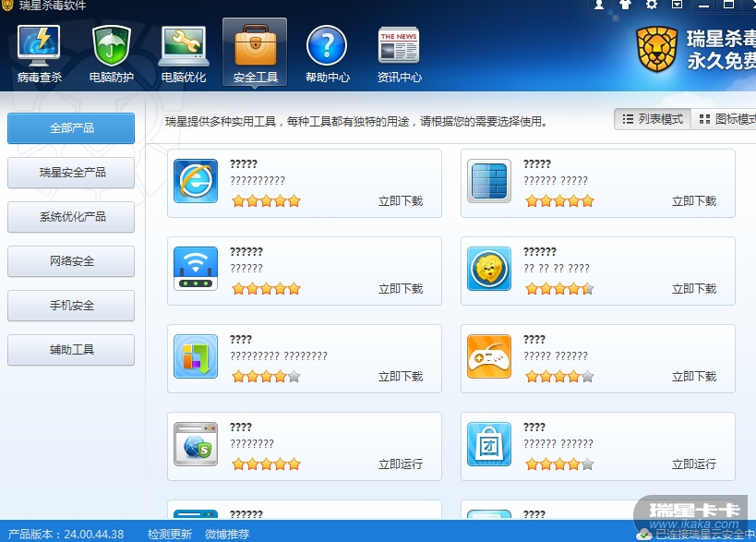Click 立即运行 for the secure browser tool
Viewport: 756px width, 542px height.
[401, 464]
